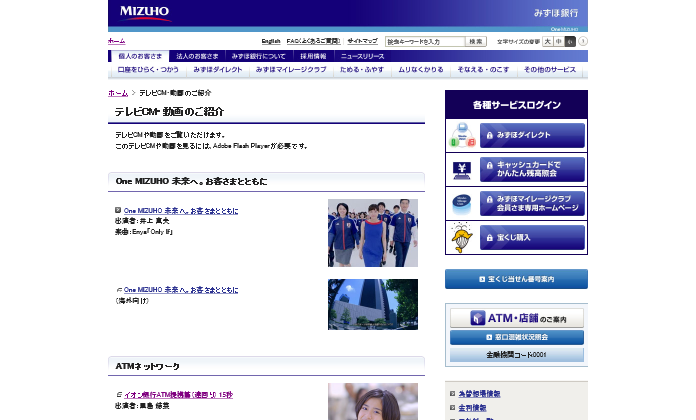Open the first One MIZUHO 未来へ video link
Screen dimensions: 696x420
click(181, 210)
